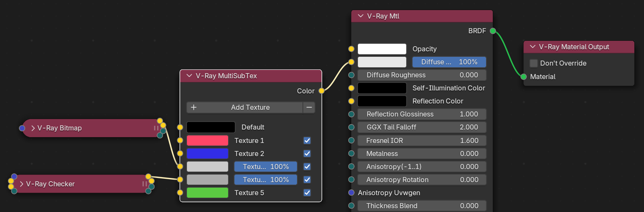Screen dimensions: 644x212
Task: Uncheck the Texture 5 checkbox
Action: 307,193
